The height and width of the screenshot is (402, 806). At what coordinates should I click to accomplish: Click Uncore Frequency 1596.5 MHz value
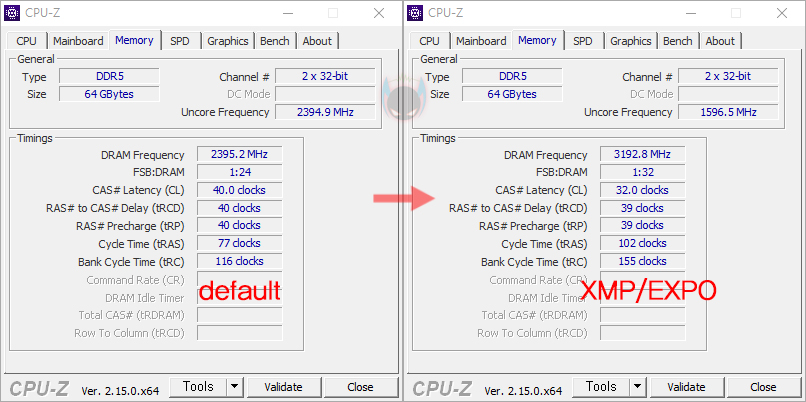point(728,112)
